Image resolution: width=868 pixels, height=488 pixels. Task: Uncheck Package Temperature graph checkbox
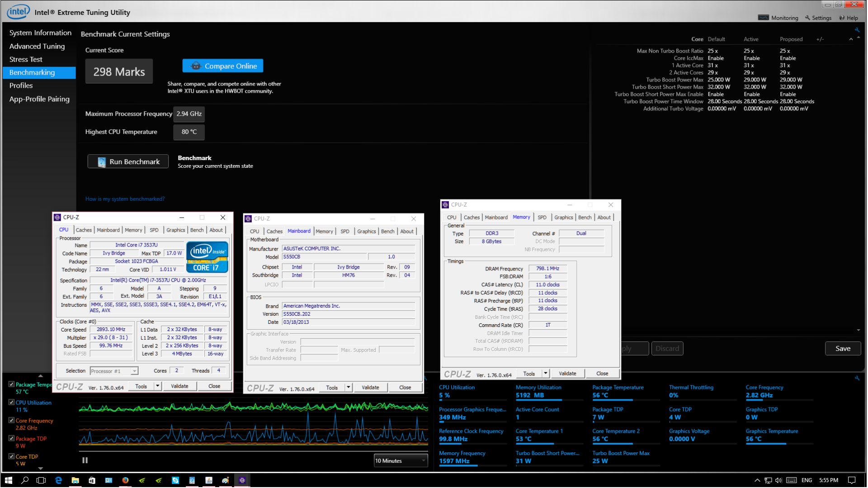[x=11, y=384]
